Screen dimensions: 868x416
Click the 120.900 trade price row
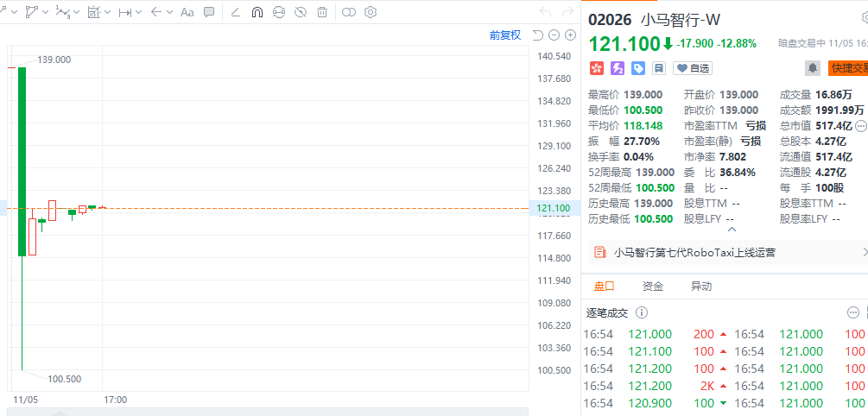[656, 403]
